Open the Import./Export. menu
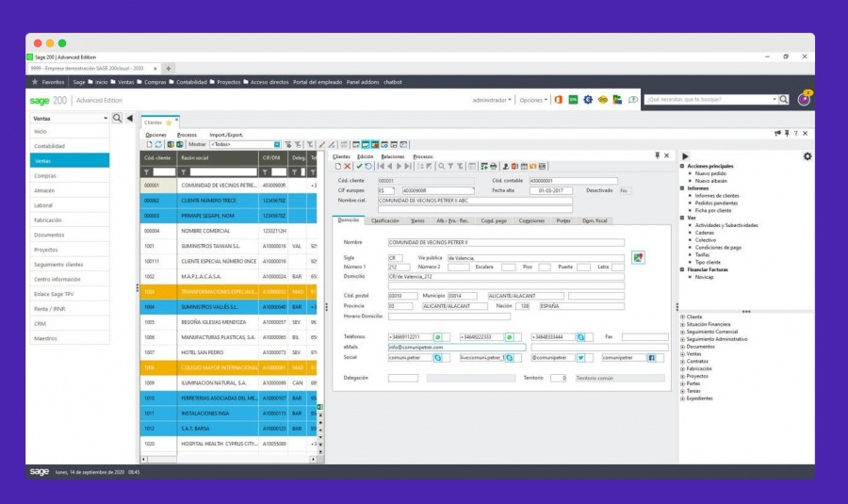The height and width of the screenshot is (504, 848). click(226, 135)
